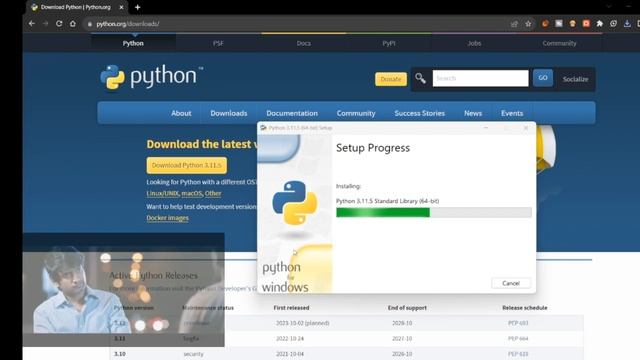Open the Docker images link
Viewport: 640px width, 360px height.
tap(167, 218)
